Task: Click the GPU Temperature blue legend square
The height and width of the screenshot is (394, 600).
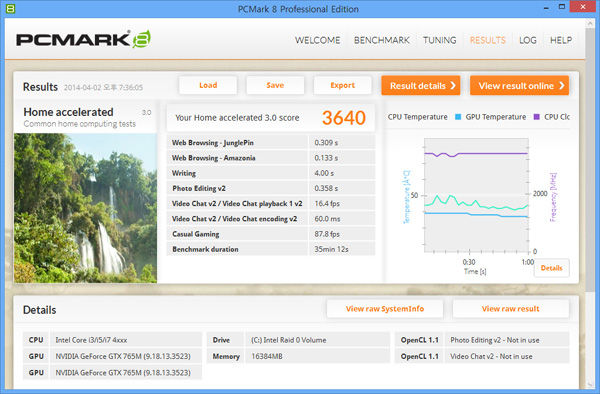Action: pyautogui.click(x=458, y=117)
